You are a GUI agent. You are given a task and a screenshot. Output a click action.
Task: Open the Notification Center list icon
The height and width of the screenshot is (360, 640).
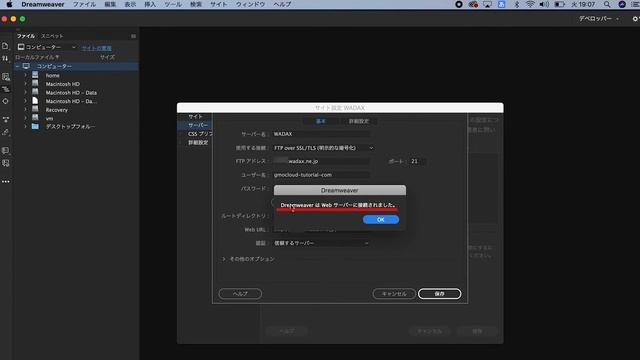tap(636, 4)
